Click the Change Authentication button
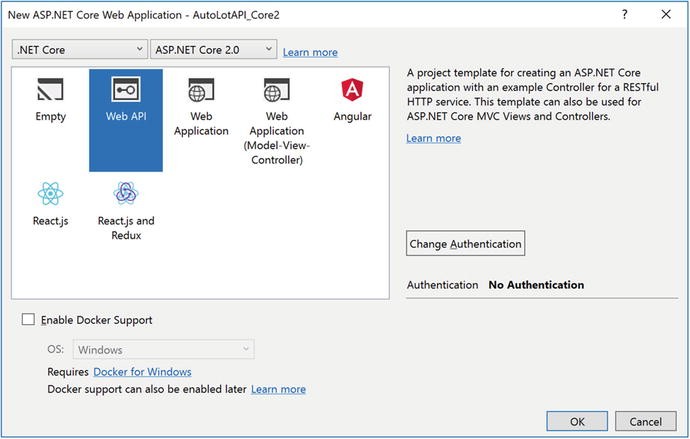 [465, 243]
